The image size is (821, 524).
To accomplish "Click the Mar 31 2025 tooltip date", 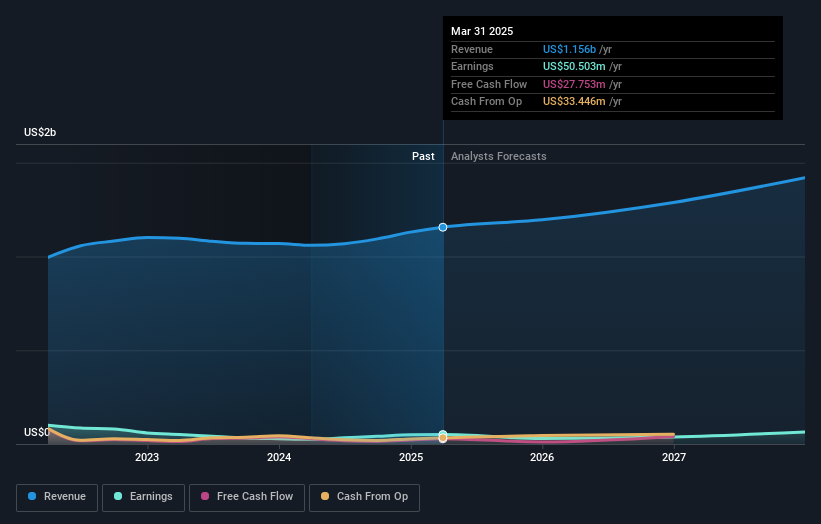I will point(482,31).
